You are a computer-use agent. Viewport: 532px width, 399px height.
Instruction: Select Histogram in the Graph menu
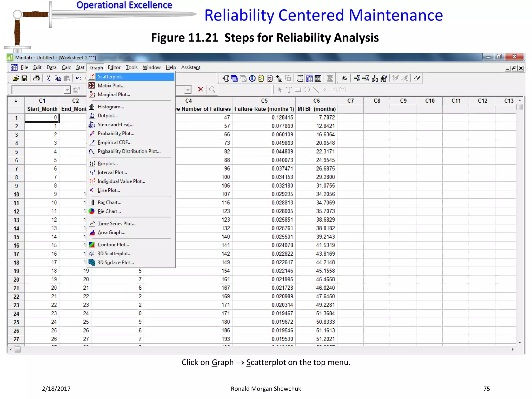pos(131,107)
